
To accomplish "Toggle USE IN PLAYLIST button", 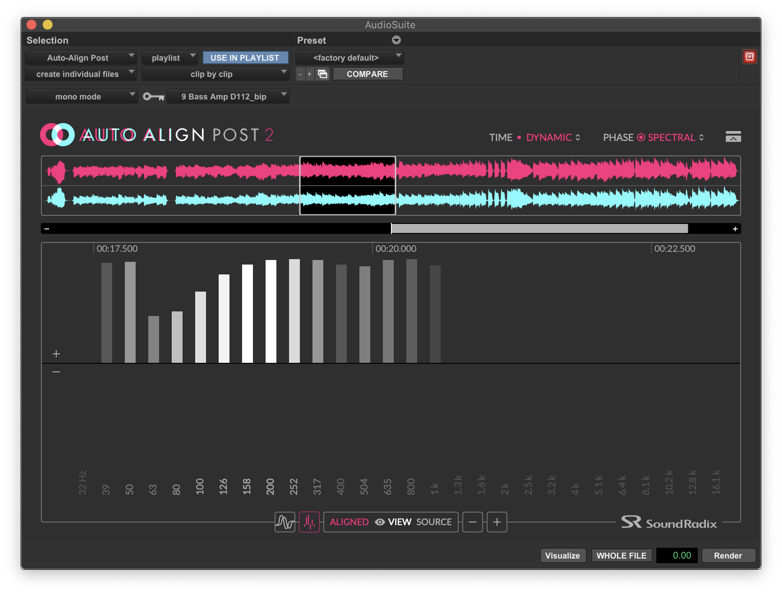I will (x=245, y=58).
